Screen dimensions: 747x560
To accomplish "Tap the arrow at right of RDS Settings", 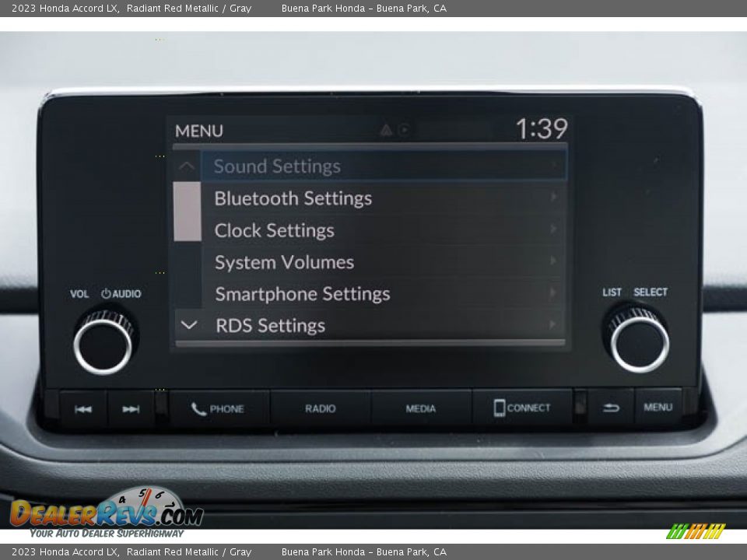I will click(x=552, y=324).
